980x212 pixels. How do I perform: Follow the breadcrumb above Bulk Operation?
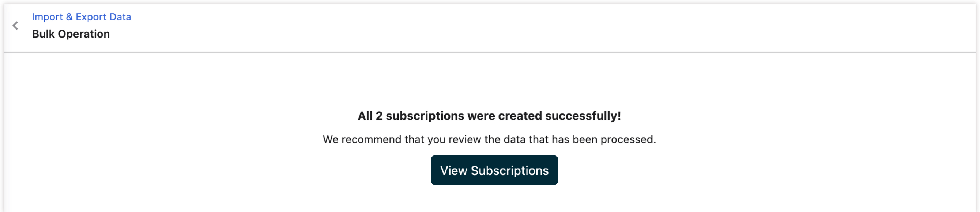point(82,17)
